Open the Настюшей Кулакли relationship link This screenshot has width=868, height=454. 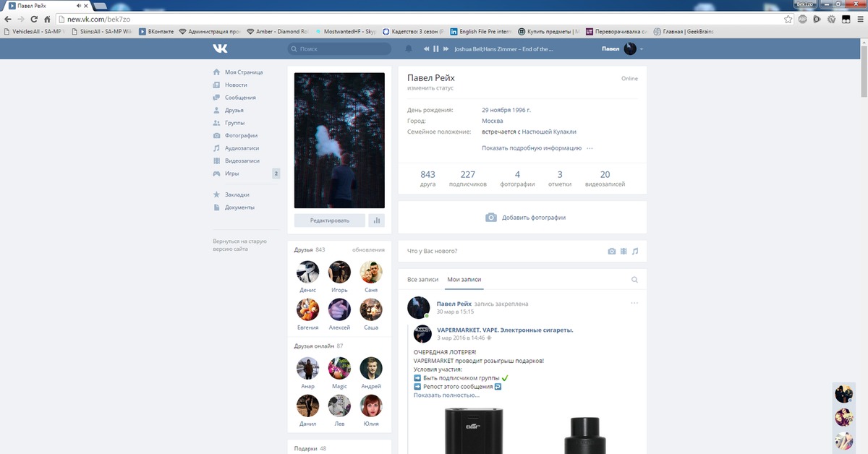pyautogui.click(x=549, y=132)
